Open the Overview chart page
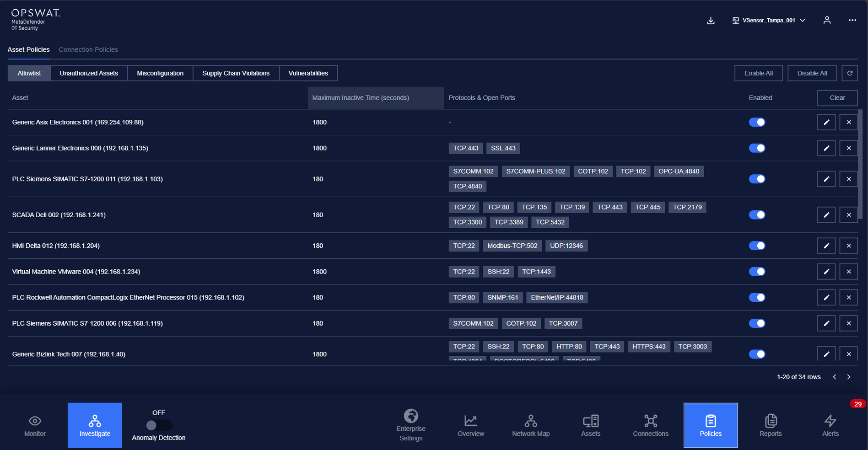The image size is (868, 450). (471, 426)
